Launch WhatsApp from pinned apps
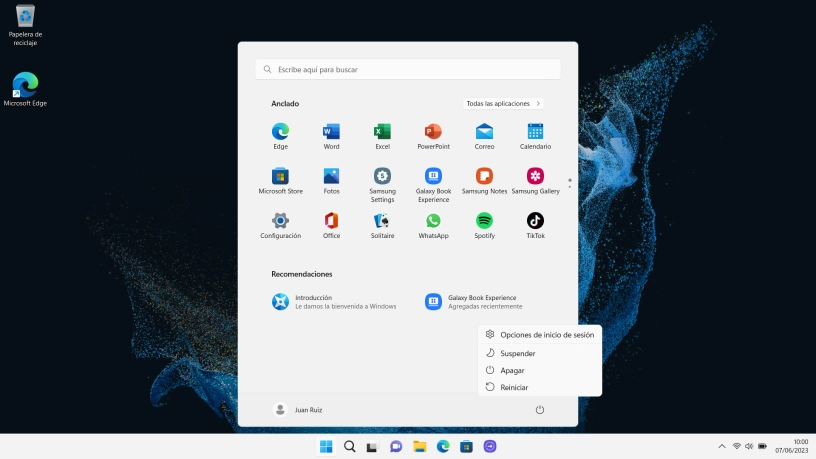816x459 pixels. (433, 225)
